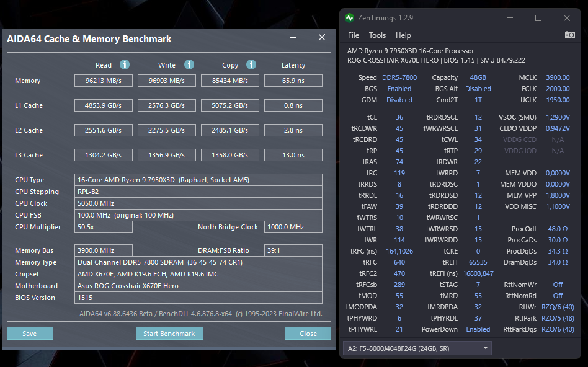The width and height of the screenshot is (588, 367).
Task: Click the BGS Enabled value
Action: [x=399, y=89]
